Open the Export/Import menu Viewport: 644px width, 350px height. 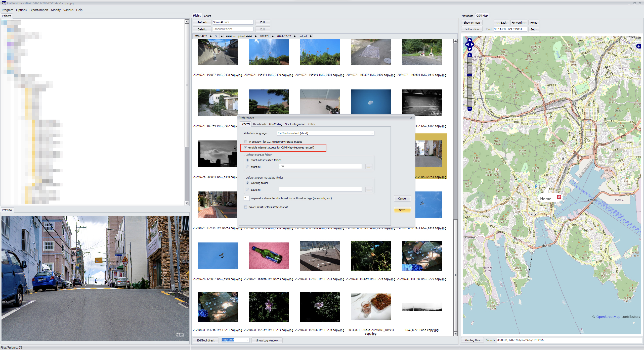tap(39, 10)
